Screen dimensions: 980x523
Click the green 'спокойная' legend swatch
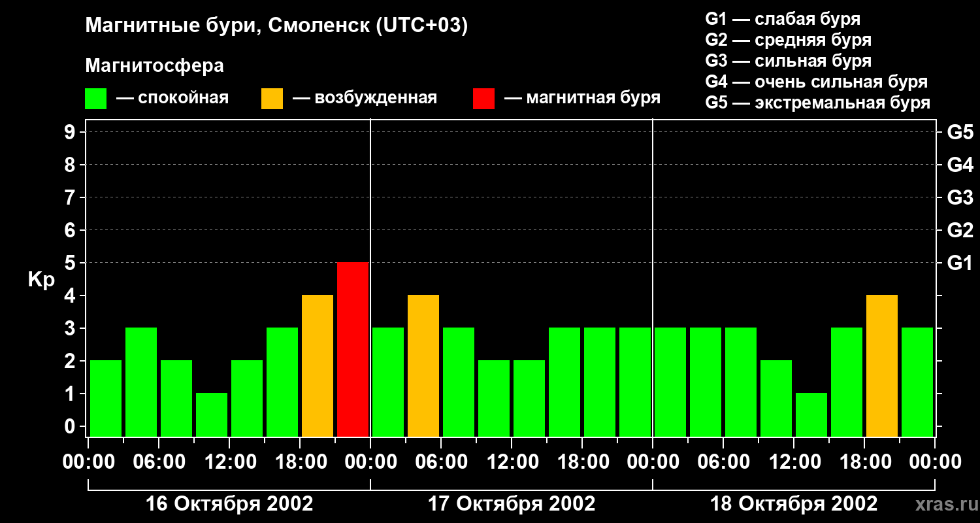coord(95,99)
